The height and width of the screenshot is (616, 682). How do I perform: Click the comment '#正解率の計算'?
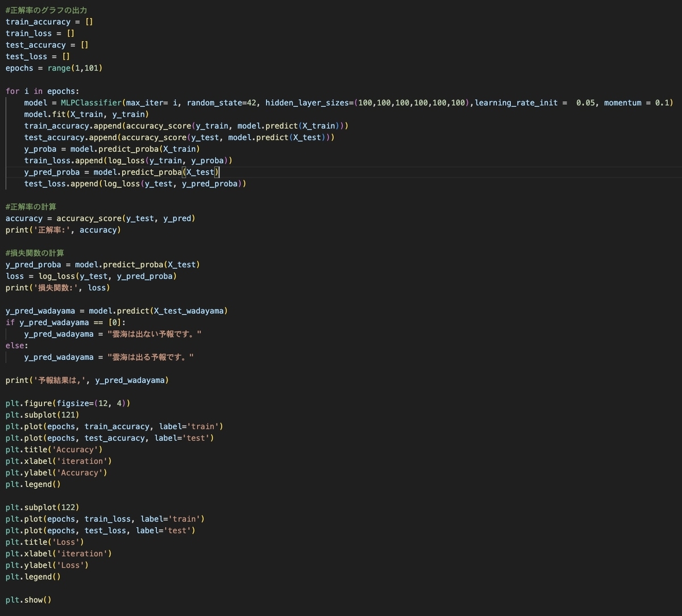pos(31,207)
